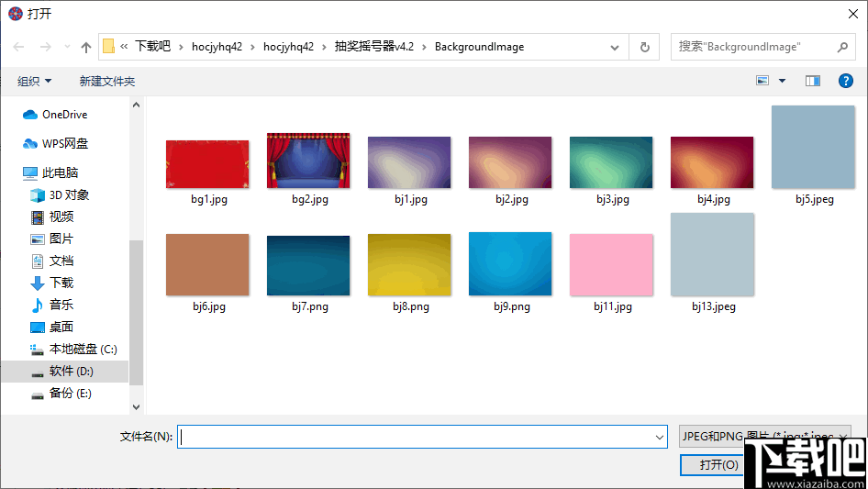Open help with question mark icon
This screenshot has height=489, width=868.
pyautogui.click(x=845, y=81)
